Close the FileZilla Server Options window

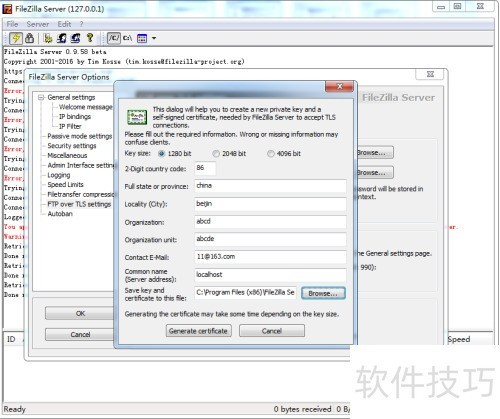[x=430, y=74]
